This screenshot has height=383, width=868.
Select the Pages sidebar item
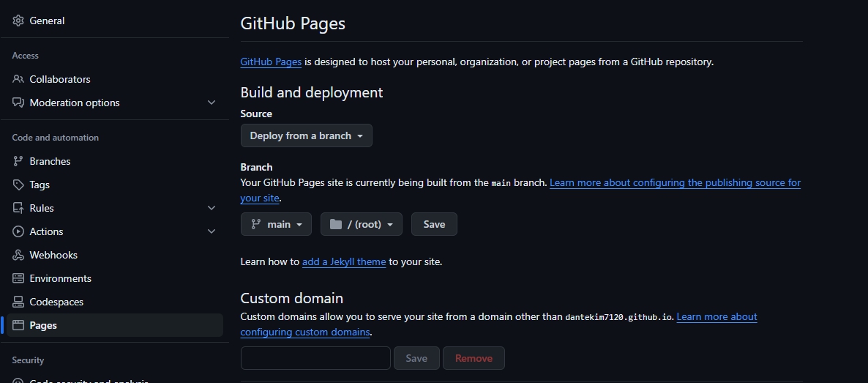[115, 325]
